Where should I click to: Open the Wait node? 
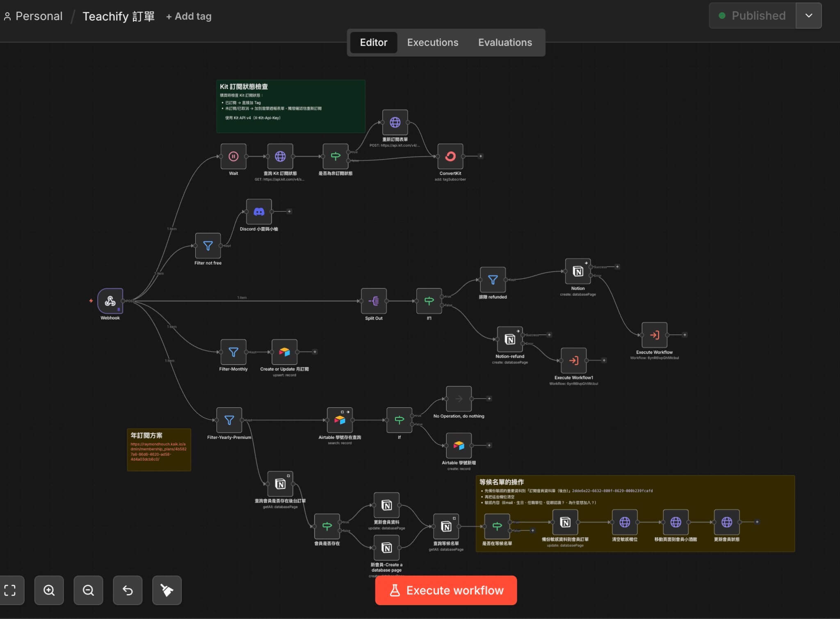233,156
